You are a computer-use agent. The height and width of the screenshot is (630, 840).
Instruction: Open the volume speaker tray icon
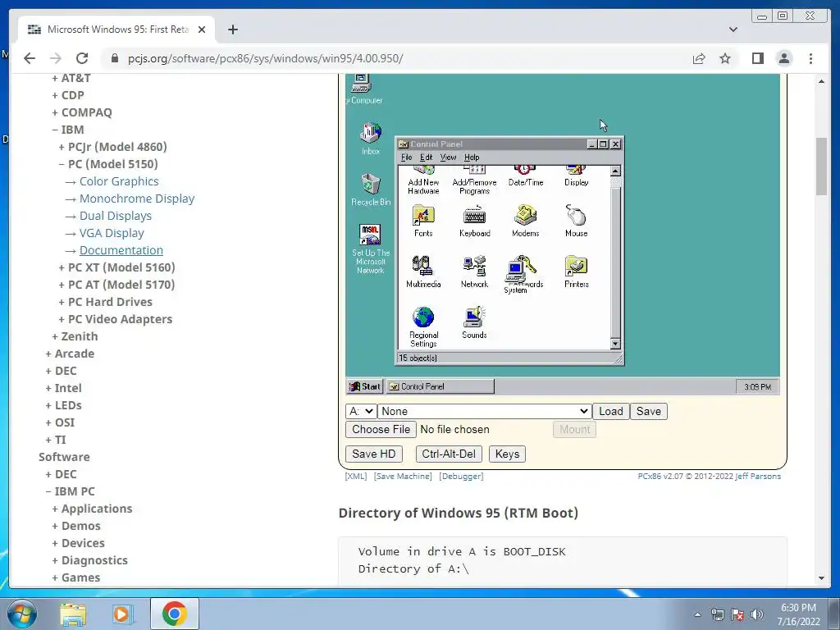pyautogui.click(x=757, y=614)
